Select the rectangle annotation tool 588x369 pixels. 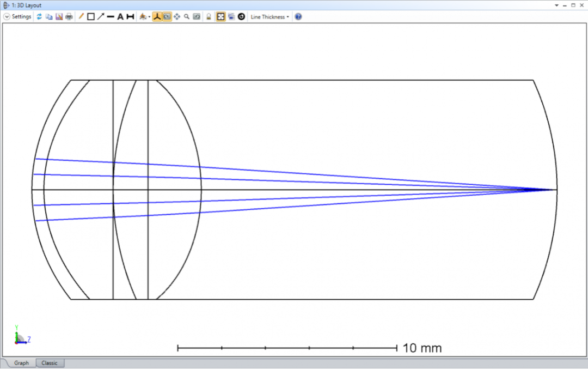pyautogui.click(x=89, y=16)
